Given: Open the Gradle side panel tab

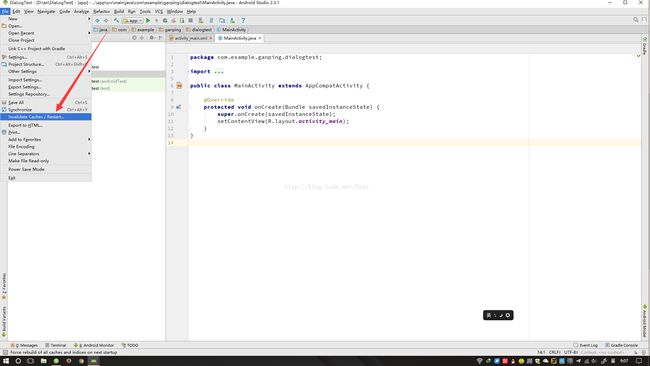Looking at the screenshot, I should 645,46.
